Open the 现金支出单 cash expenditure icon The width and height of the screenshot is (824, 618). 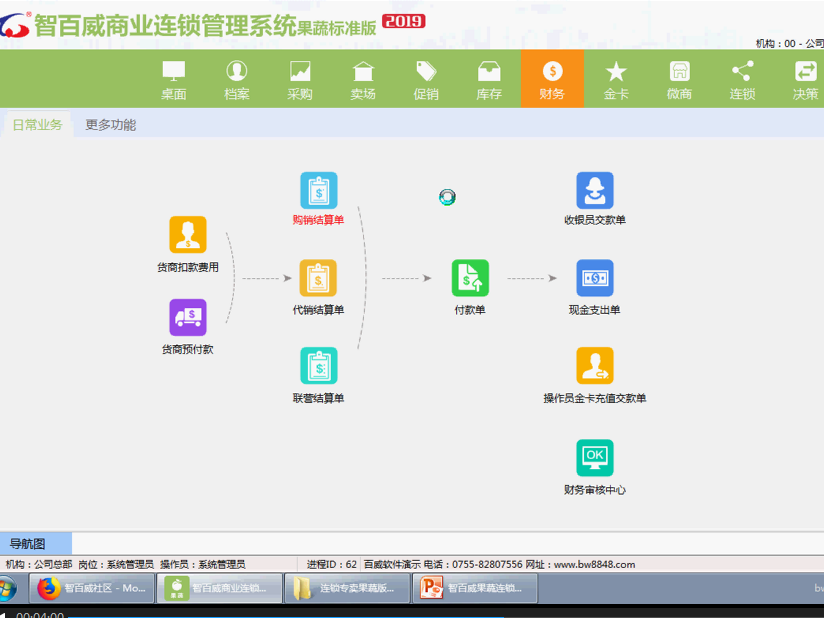(x=594, y=278)
